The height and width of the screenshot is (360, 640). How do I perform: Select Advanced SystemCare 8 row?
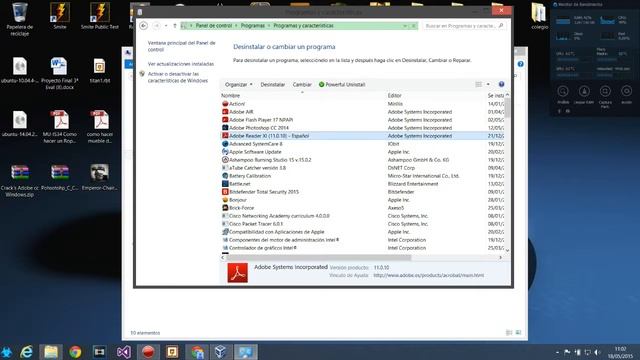pos(363,144)
